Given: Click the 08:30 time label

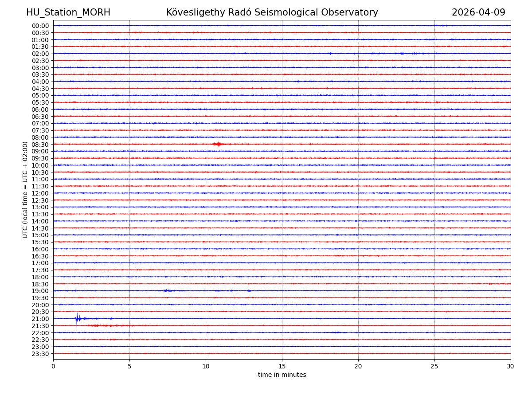Looking at the screenshot, I should coord(40,145).
